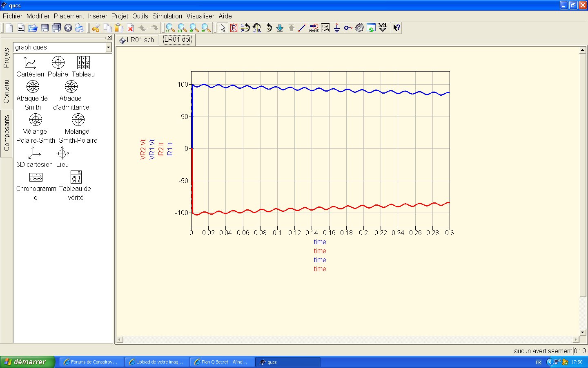Save the current document
The width and height of the screenshot is (588, 368).
pos(45,28)
